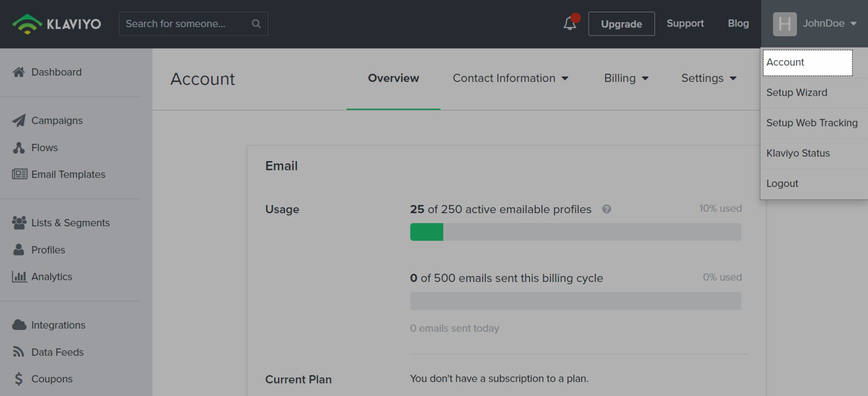Click the help icon beside emailable profiles
Image resolution: width=868 pixels, height=396 pixels.
point(607,209)
